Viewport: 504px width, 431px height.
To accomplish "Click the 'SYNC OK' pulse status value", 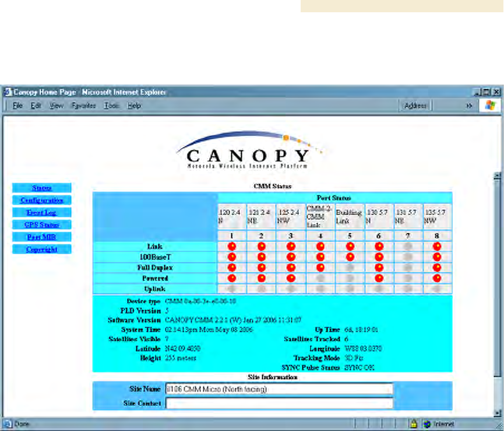I will coord(360,367).
